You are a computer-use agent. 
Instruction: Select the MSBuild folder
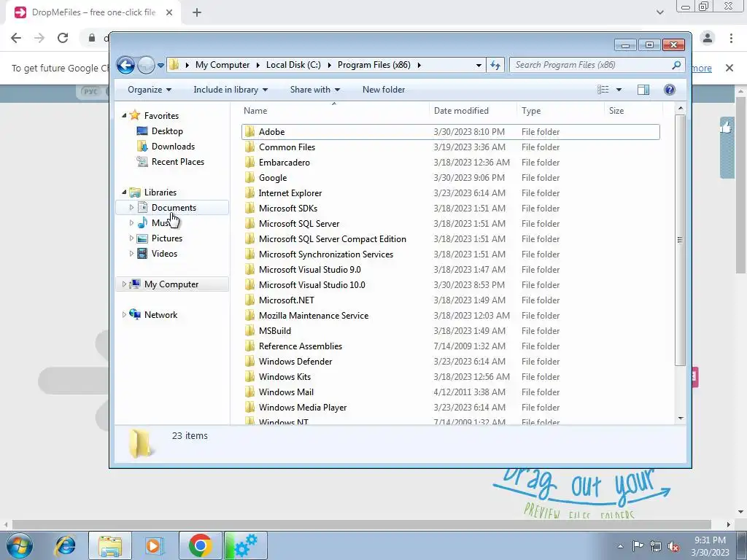coord(275,330)
